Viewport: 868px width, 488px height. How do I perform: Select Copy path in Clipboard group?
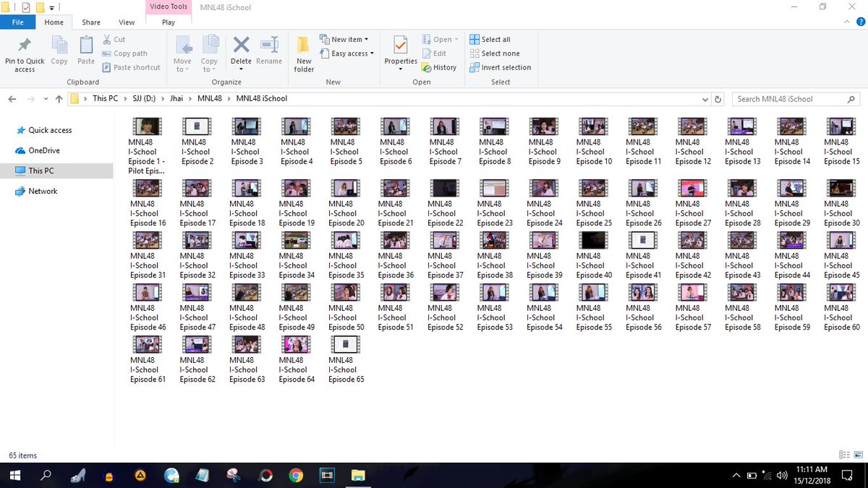[124, 53]
